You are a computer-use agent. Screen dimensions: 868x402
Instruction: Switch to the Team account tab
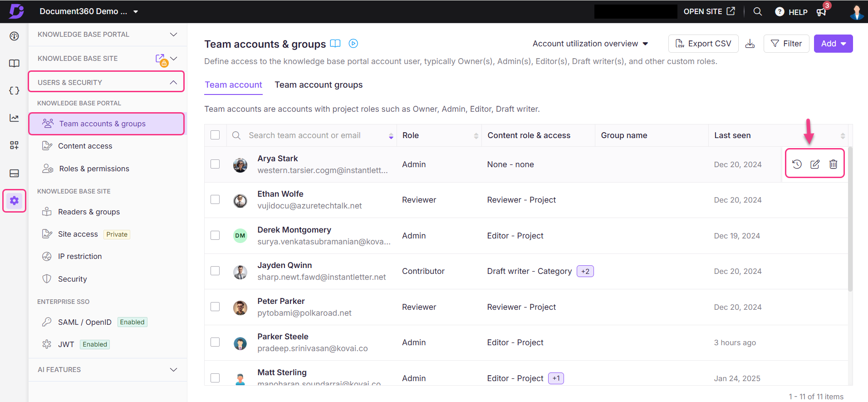pos(233,85)
